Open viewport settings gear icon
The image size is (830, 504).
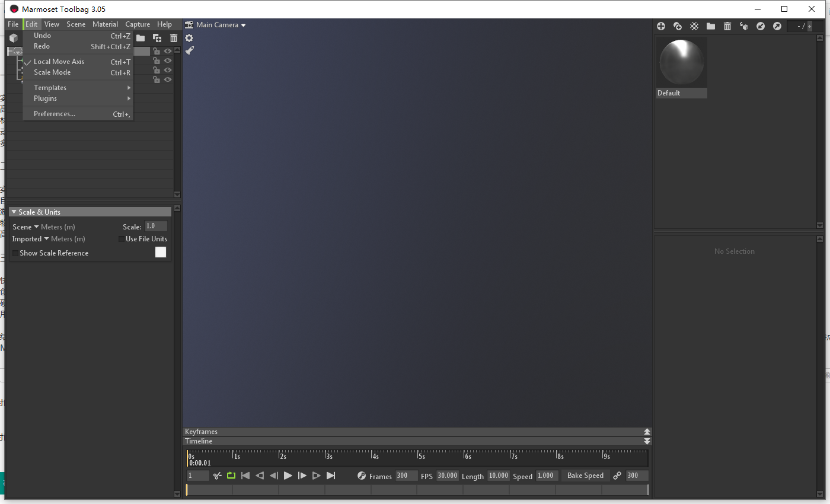(189, 38)
